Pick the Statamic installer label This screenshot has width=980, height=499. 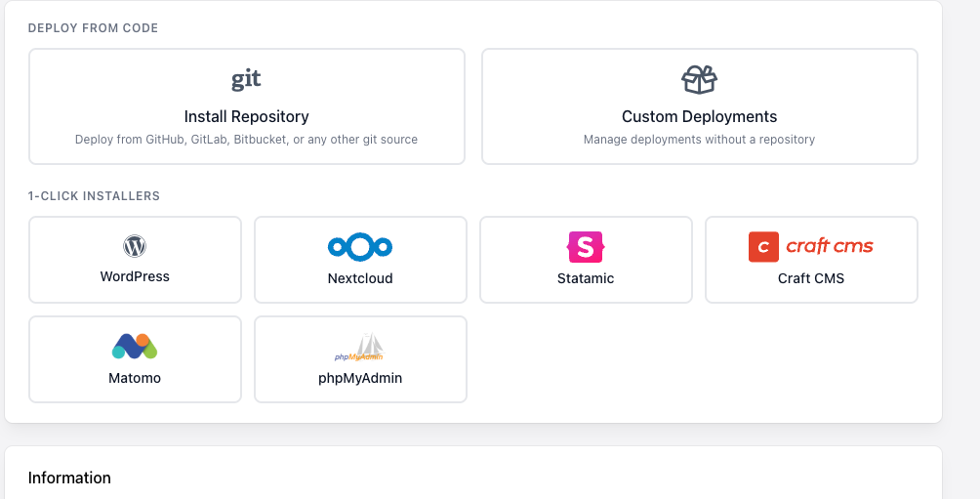[x=586, y=278]
